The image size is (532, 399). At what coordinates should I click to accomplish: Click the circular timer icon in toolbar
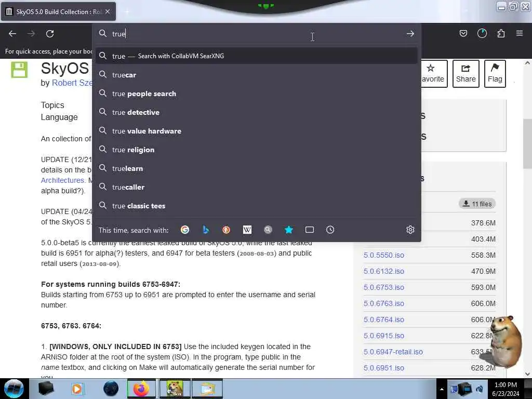click(482, 33)
